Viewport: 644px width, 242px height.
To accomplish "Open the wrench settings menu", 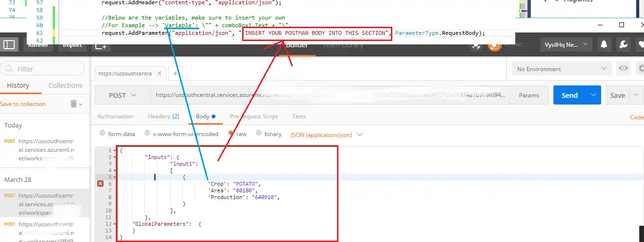I will coord(623,45).
